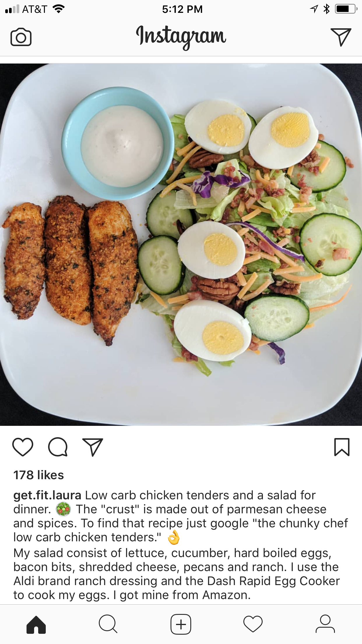This screenshot has width=362, height=644.
Task: Open the Search tab
Action: coord(108,624)
